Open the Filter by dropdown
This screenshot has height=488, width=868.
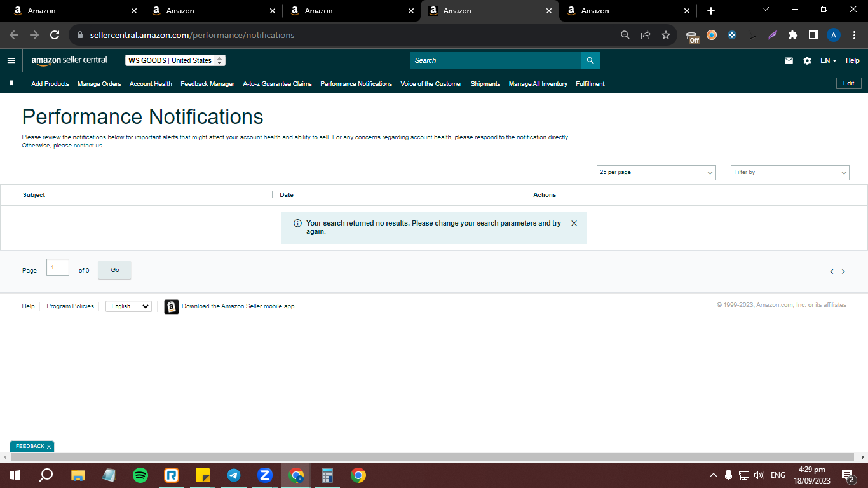790,172
